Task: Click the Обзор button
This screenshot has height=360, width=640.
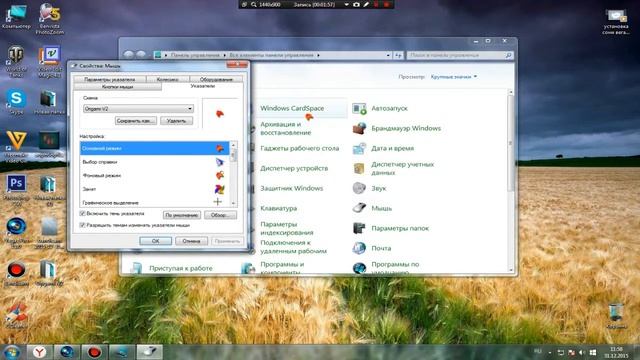Action: click(x=220, y=215)
